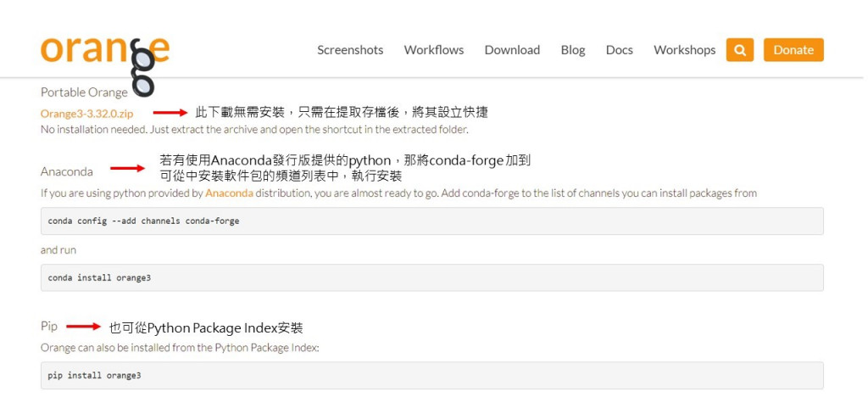Click the pip install orange3 code block
This screenshot has height=397, width=868.
(x=431, y=376)
